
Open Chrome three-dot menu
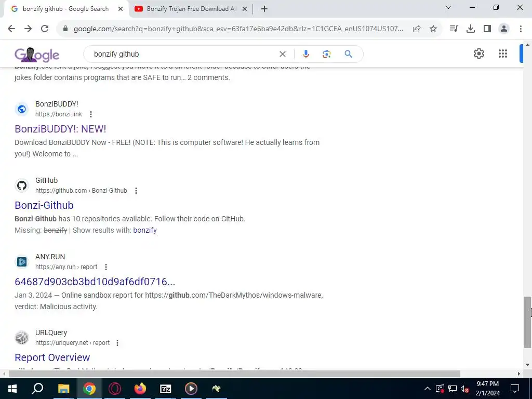pyautogui.click(x=521, y=29)
